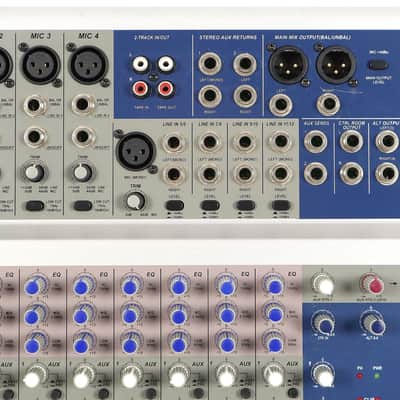This screenshot has height=400, width=400.
Task: Toggle the main output level switch
Action: (x=378, y=65)
